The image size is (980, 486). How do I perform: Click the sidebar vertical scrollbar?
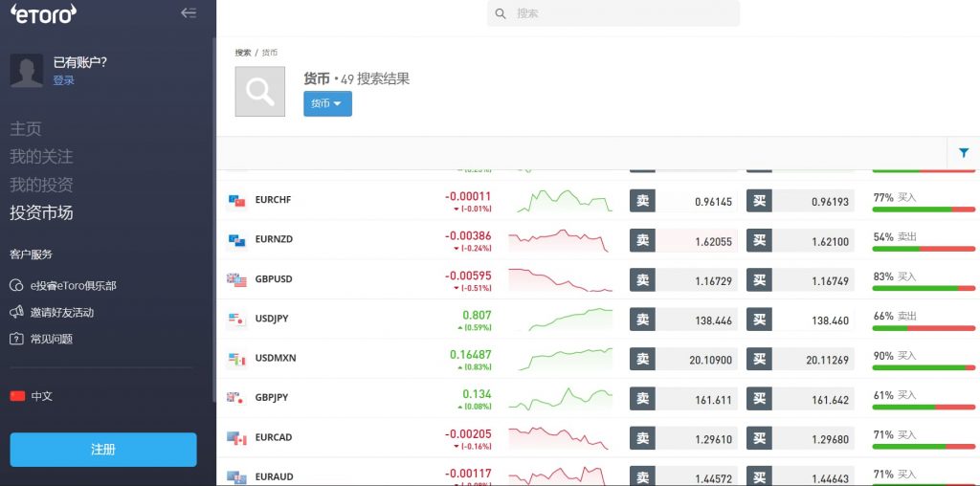(x=213, y=219)
